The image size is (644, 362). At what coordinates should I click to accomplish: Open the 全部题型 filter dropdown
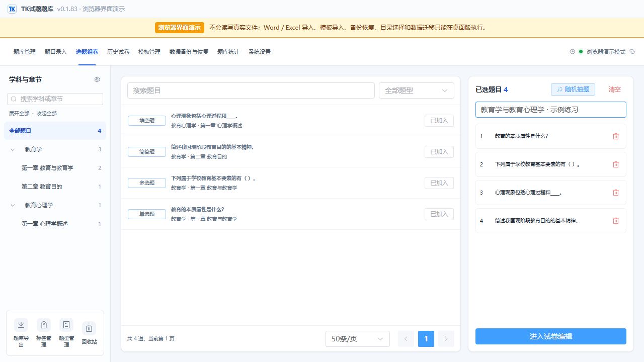(x=417, y=90)
